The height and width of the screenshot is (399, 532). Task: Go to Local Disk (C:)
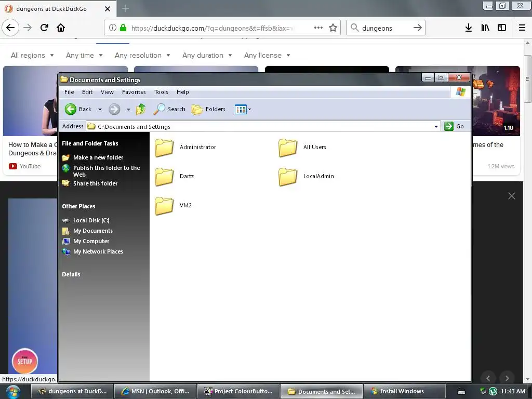(x=86, y=220)
